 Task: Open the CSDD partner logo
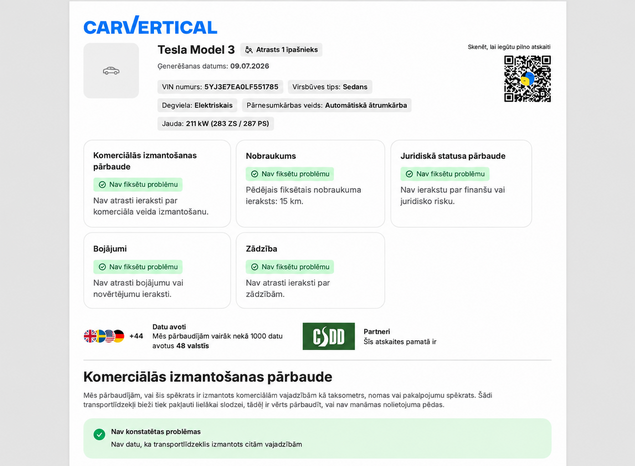pos(328,336)
